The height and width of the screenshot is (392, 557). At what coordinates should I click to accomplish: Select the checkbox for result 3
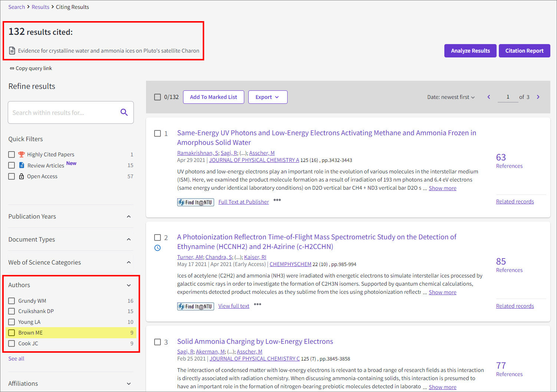(x=158, y=342)
